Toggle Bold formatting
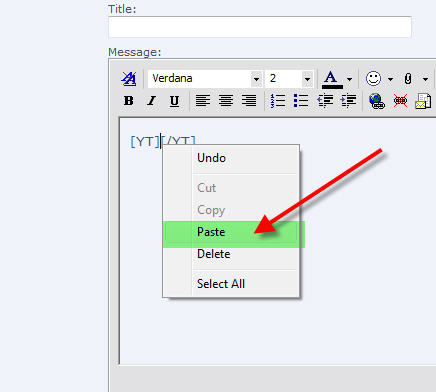Viewport: 436px width, 392px height. point(129,101)
